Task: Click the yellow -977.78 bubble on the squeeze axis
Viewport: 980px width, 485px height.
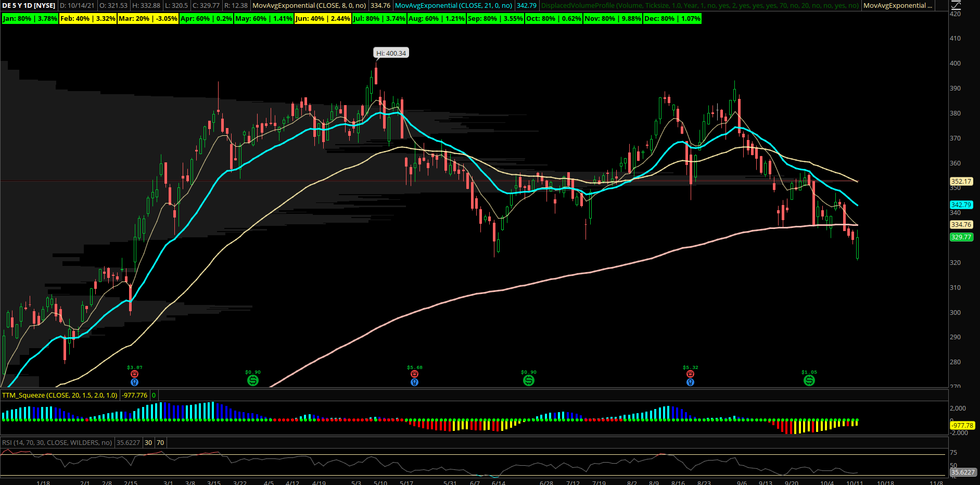Action: pos(962,426)
